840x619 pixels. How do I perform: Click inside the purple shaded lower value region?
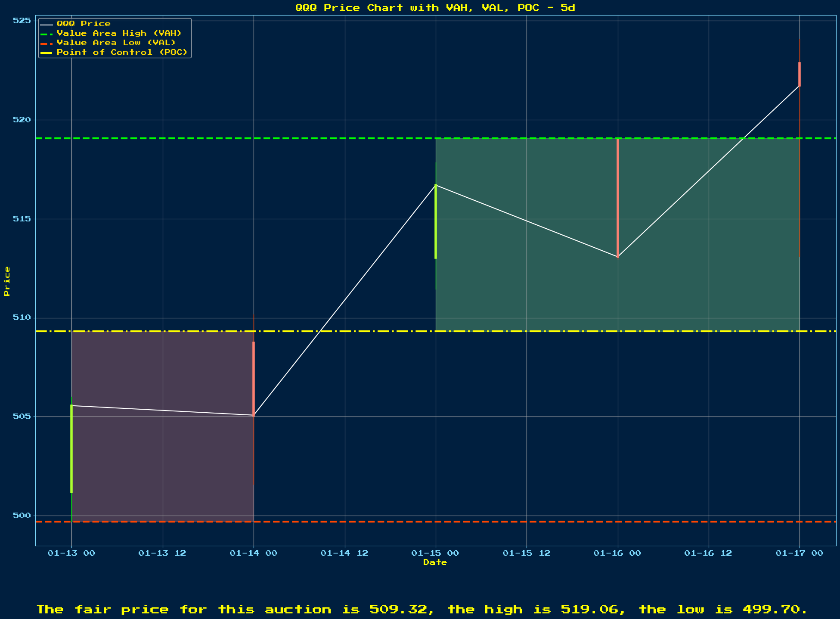(x=163, y=465)
